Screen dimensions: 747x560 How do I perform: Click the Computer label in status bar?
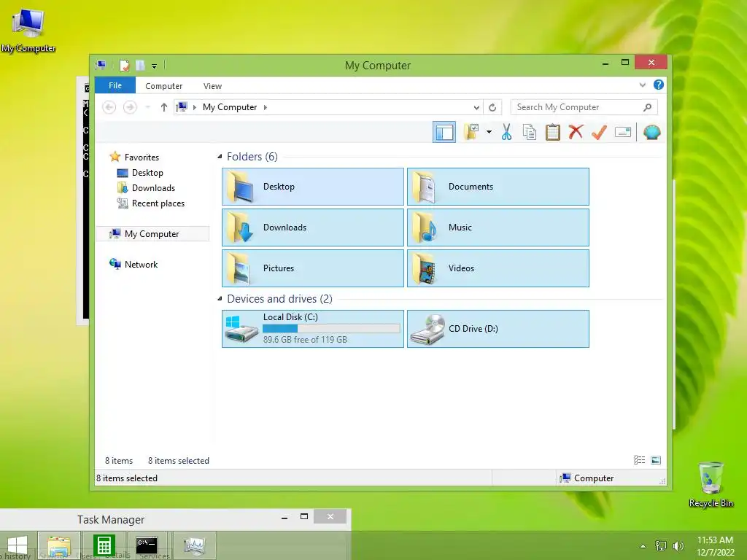point(594,478)
